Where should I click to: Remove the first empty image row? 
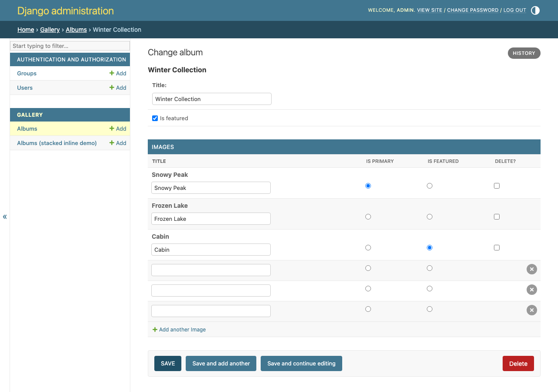531,269
